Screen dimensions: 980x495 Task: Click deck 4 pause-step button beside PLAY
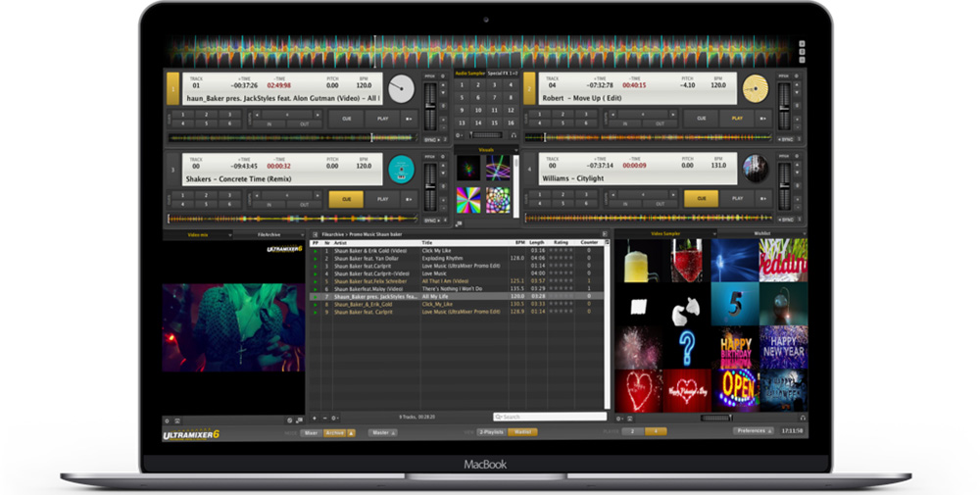coord(762,198)
